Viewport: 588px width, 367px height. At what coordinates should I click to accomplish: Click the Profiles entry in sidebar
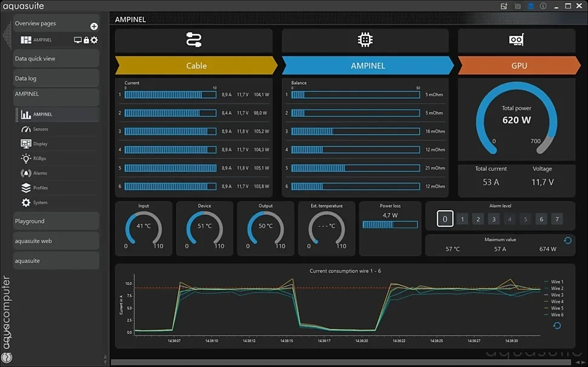click(x=40, y=188)
